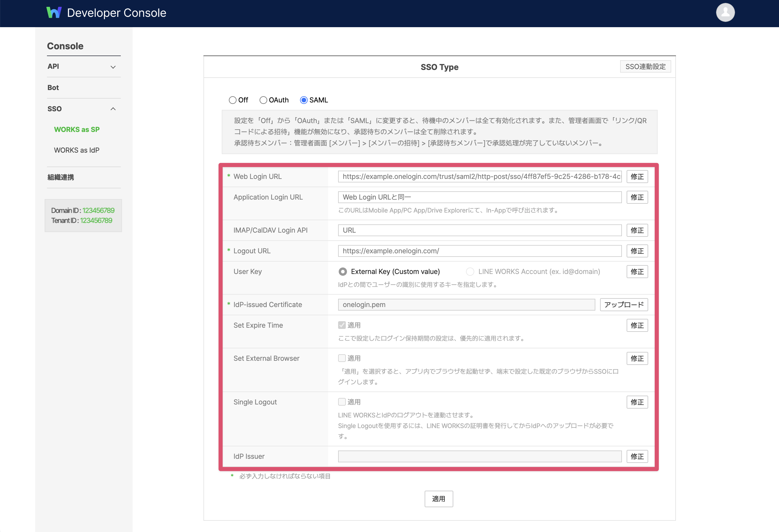Toggle the Set Expire Time 適用 checkbox
Viewport: 779px width, 532px height.
342,325
